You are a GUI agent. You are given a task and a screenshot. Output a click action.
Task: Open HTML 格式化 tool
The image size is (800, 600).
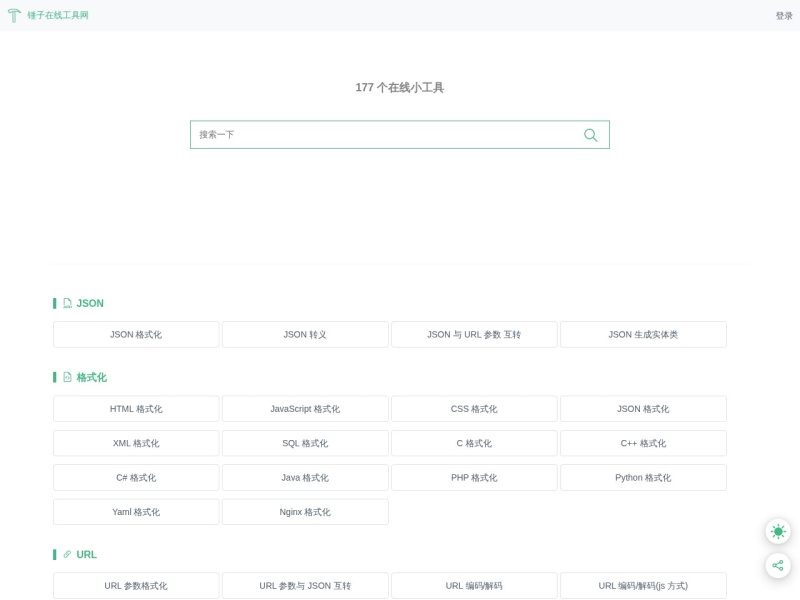pyautogui.click(x=136, y=409)
